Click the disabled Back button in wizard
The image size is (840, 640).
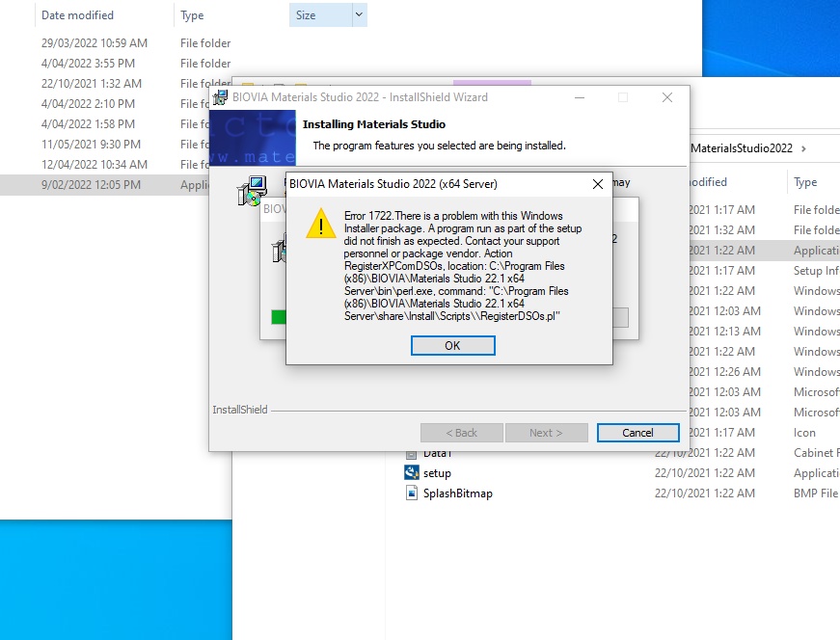tap(461, 433)
